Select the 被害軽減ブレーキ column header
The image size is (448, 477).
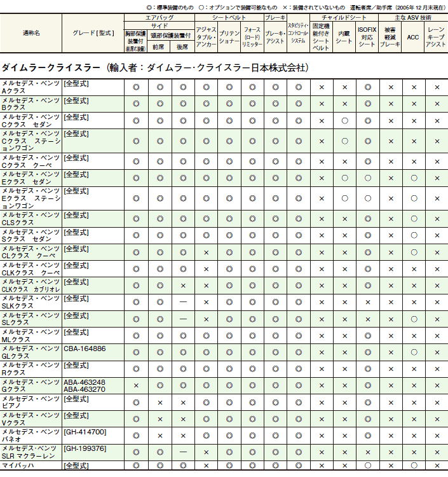click(x=390, y=37)
